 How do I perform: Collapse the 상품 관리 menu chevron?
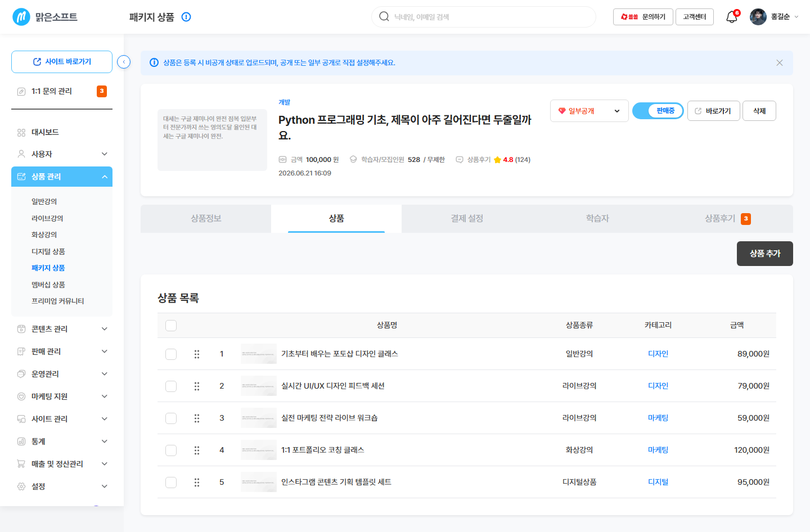click(x=105, y=177)
